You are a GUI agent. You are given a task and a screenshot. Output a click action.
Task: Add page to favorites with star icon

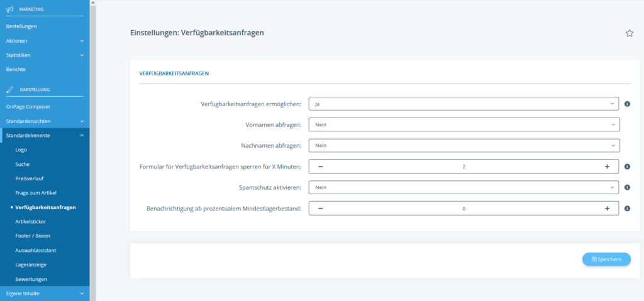[x=629, y=33]
